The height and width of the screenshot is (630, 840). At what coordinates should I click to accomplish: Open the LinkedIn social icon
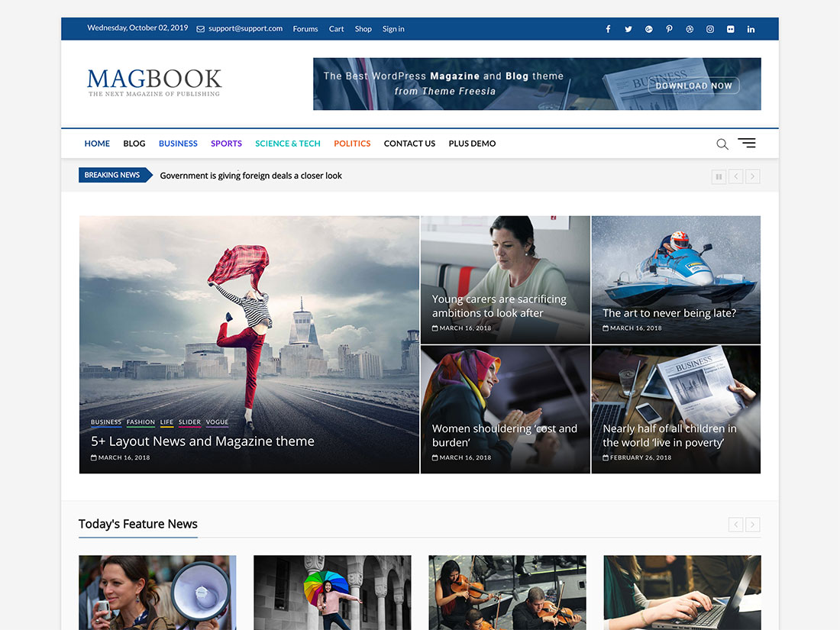tap(751, 29)
